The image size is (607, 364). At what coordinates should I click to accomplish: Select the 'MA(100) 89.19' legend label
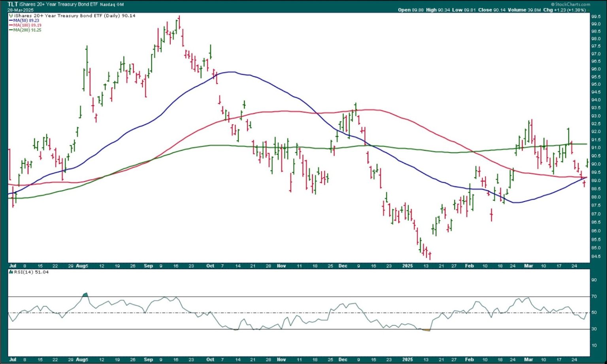(27, 25)
